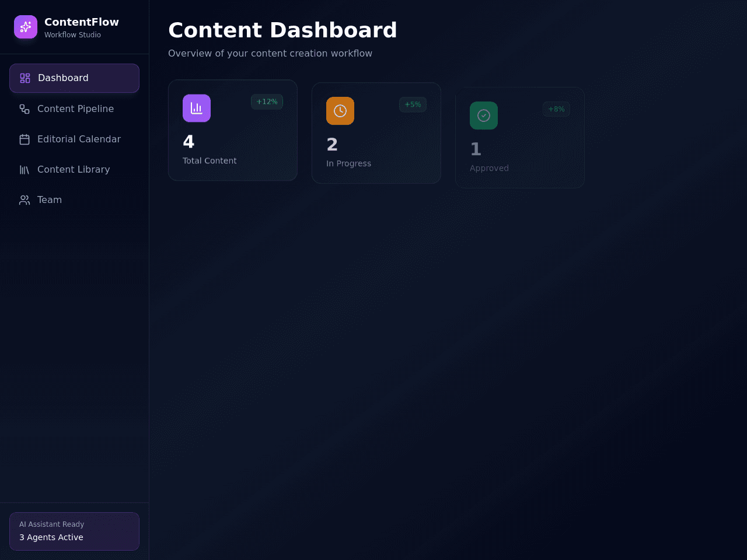Viewport: 747px width, 560px height.
Task: Open the Dashboard menu item
Action: 74,78
